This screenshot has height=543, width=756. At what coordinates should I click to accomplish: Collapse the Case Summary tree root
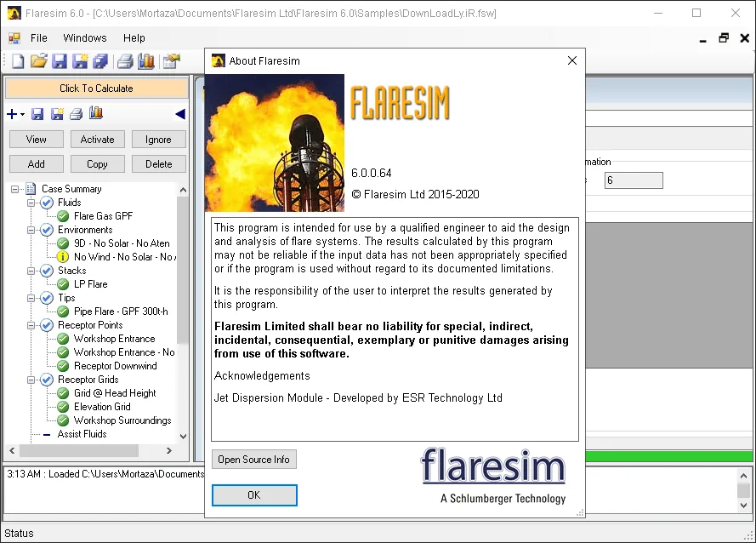pyautogui.click(x=15, y=189)
